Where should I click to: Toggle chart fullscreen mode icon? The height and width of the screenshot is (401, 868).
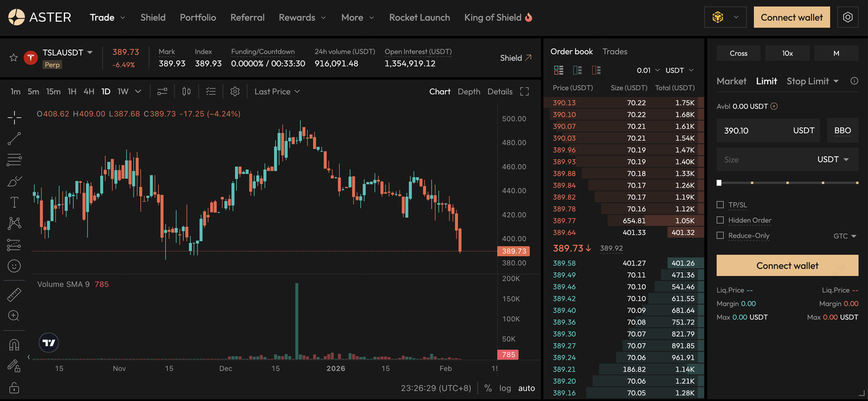click(524, 91)
